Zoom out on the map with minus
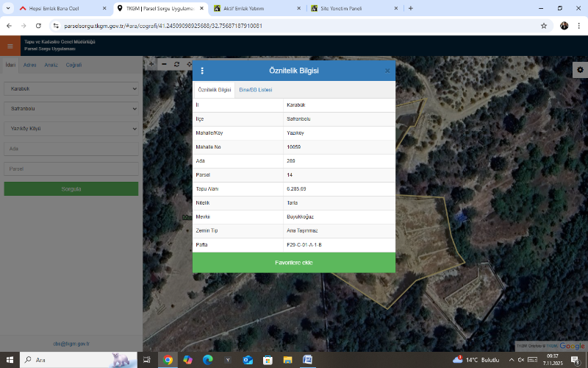The width and height of the screenshot is (588, 368). click(x=164, y=64)
